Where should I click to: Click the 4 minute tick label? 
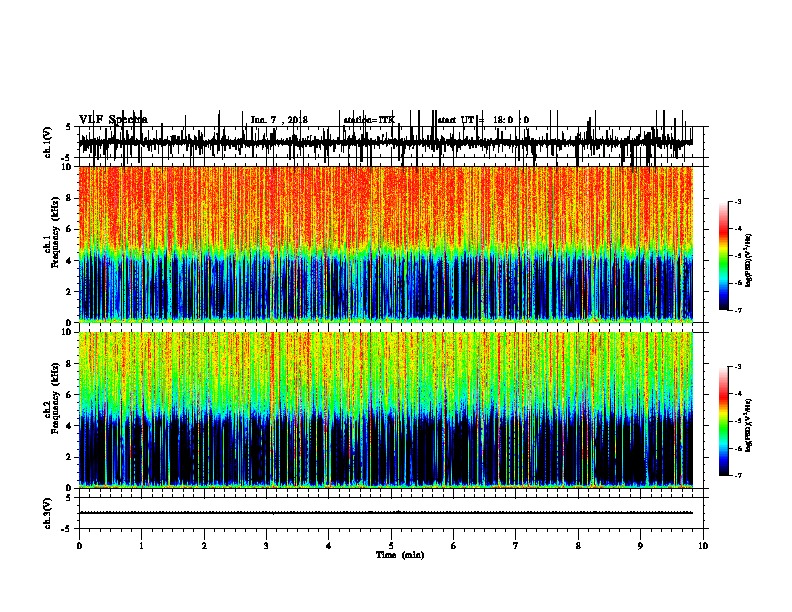click(x=329, y=546)
